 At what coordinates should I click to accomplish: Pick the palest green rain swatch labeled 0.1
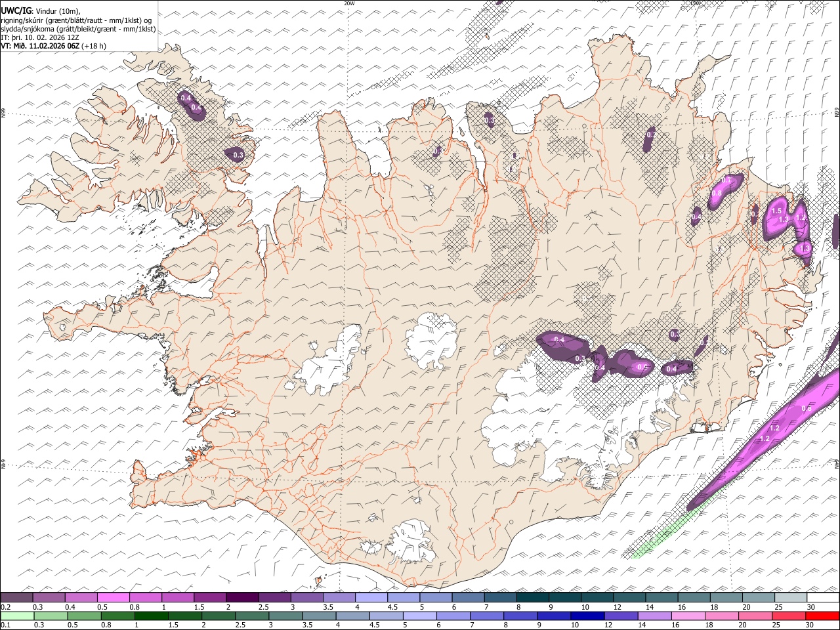point(17,616)
